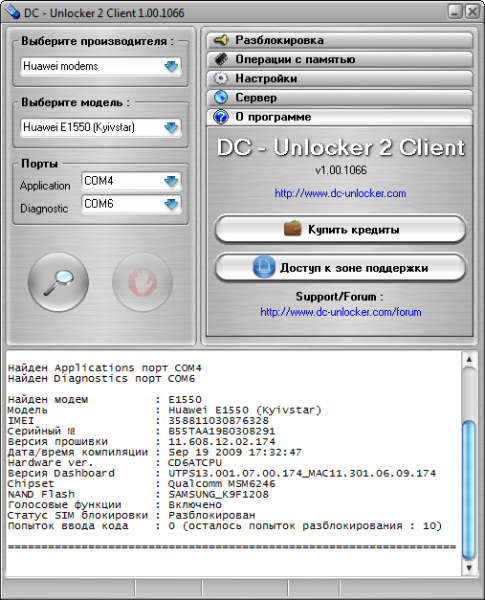Click the COM6 diagnostic port field

tap(131, 204)
